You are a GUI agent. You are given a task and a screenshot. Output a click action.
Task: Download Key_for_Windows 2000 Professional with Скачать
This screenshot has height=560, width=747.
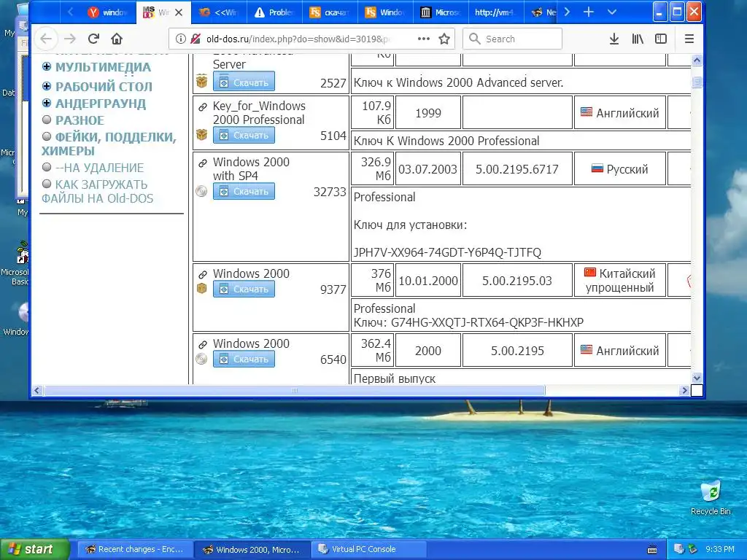[244, 135]
